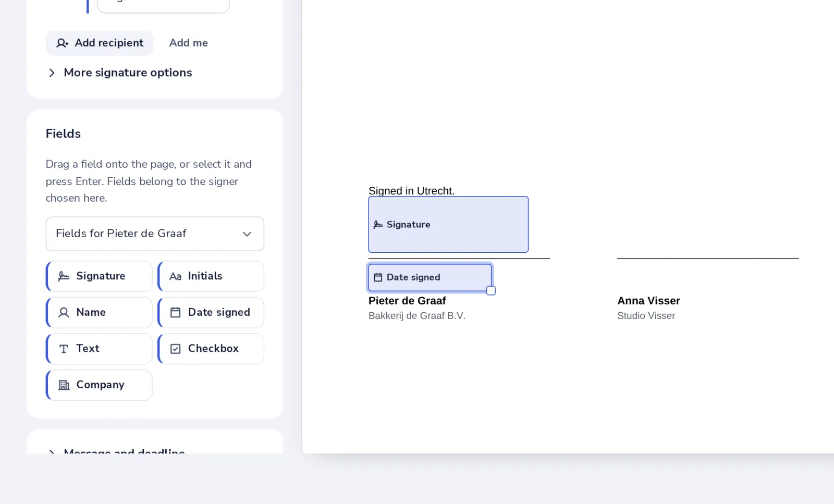Viewport: 834px width, 504px height.
Task: Choose the Name field button
Action: [x=100, y=313]
